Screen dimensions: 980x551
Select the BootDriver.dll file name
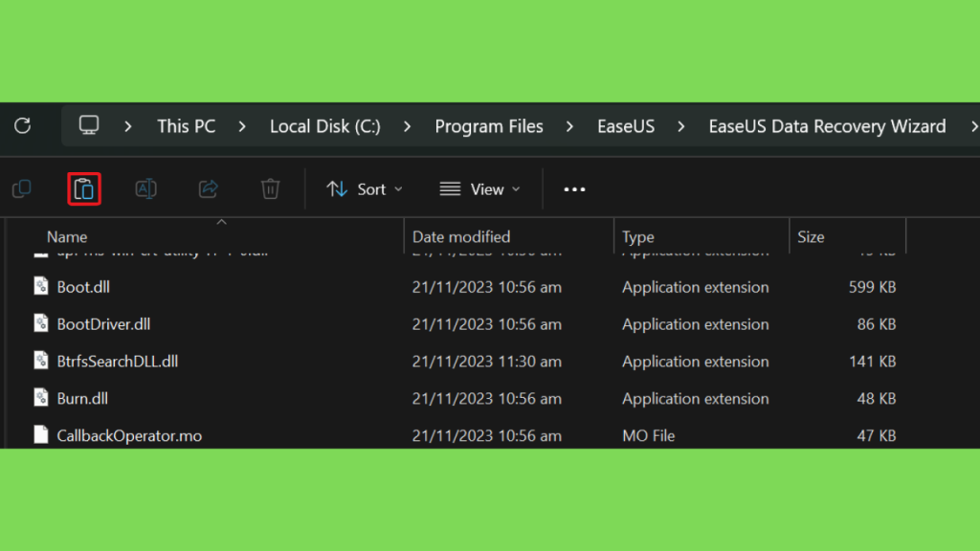[103, 324]
